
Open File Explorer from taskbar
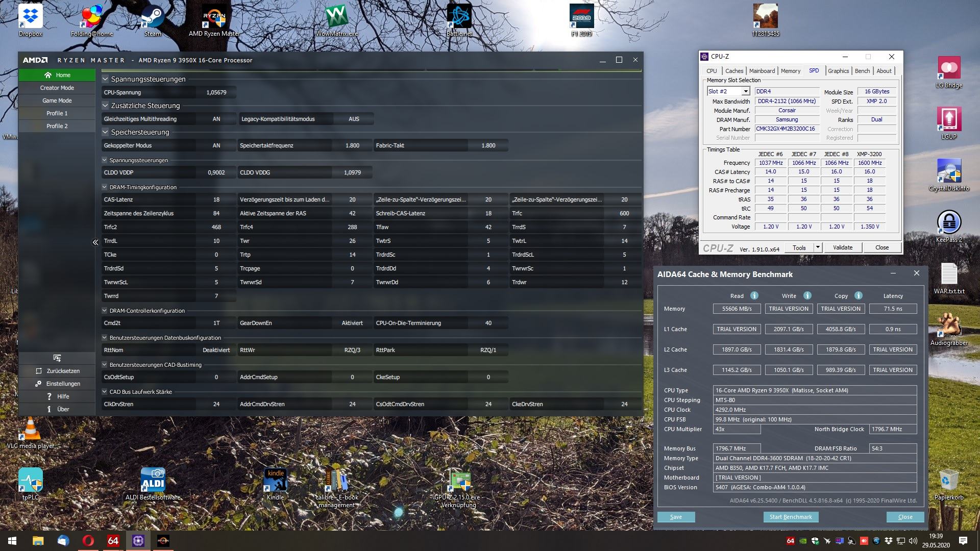point(38,541)
